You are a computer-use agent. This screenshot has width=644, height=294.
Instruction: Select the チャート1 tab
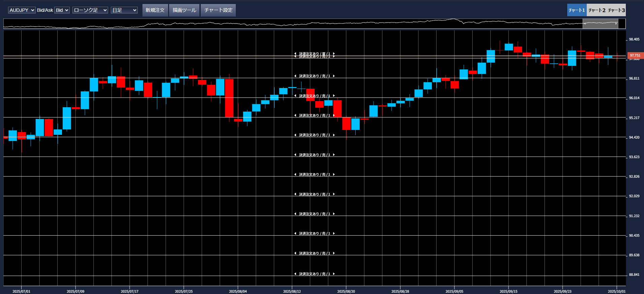point(577,10)
